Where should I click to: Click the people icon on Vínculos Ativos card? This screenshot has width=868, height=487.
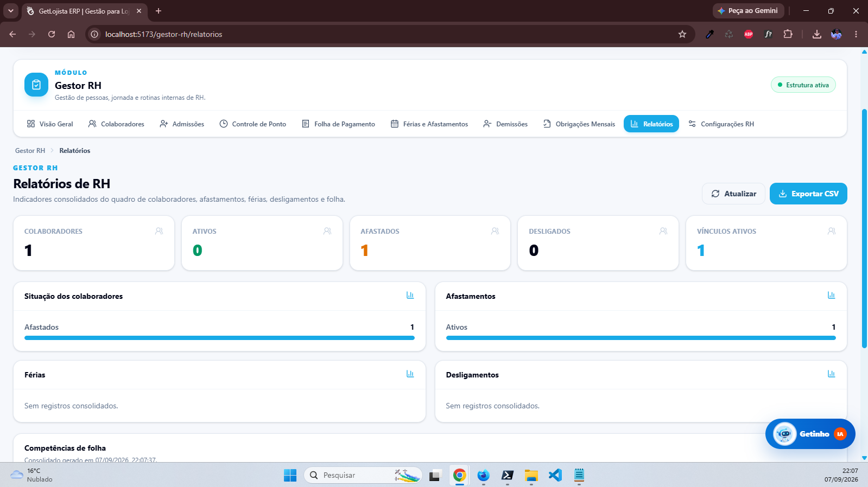[x=832, y=231]
